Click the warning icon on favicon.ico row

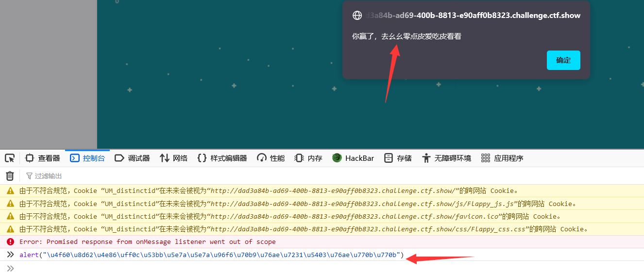(10, 216)
